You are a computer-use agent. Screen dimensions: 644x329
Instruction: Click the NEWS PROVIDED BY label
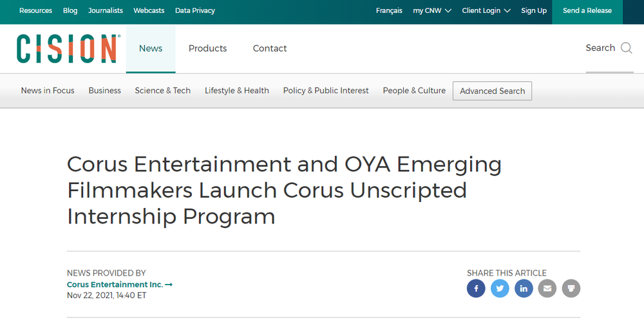pos(106,273)
